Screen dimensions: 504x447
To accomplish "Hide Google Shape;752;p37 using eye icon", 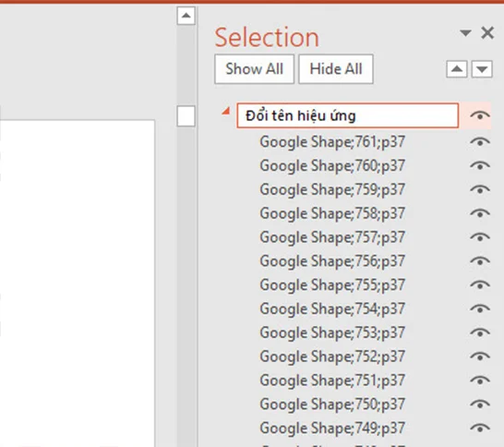I will coord(480,356).
